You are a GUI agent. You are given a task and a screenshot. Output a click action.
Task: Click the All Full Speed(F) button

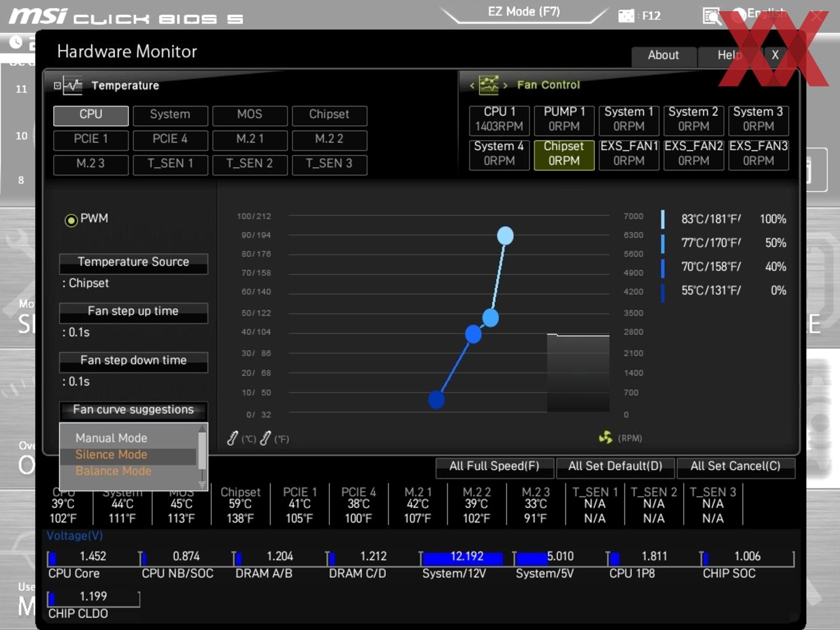point(494,467)
